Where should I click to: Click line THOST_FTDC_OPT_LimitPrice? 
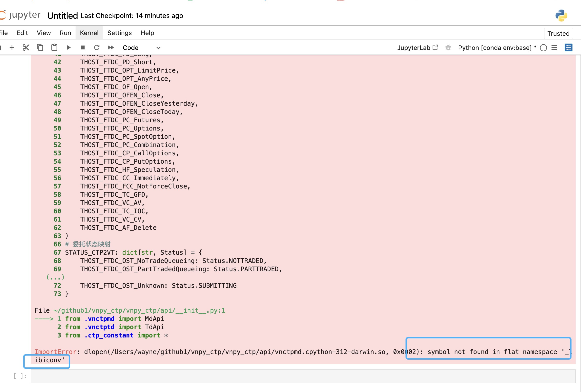click(x=129, y=70)
